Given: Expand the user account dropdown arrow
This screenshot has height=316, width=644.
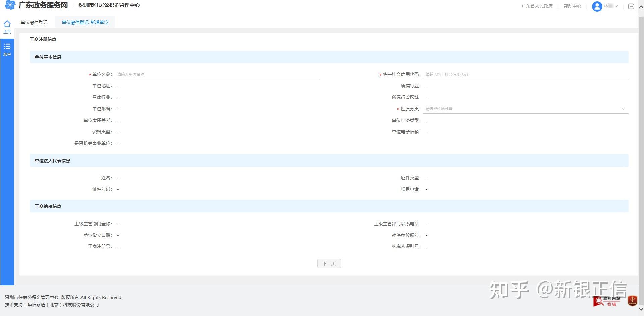Looking at the screenshot, I should click(x=616, y=6).
